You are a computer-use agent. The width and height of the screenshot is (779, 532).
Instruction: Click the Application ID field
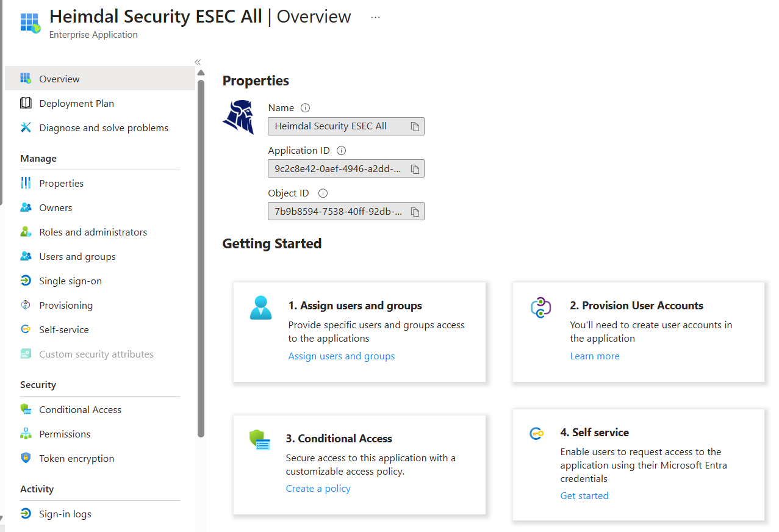(x=346, y=169)
